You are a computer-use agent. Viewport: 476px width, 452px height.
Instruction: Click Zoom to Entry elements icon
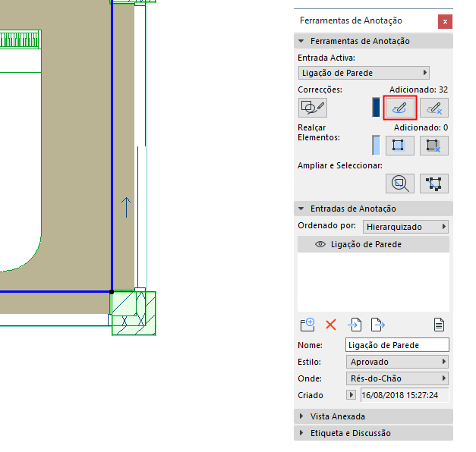click(x=400, y=184)
